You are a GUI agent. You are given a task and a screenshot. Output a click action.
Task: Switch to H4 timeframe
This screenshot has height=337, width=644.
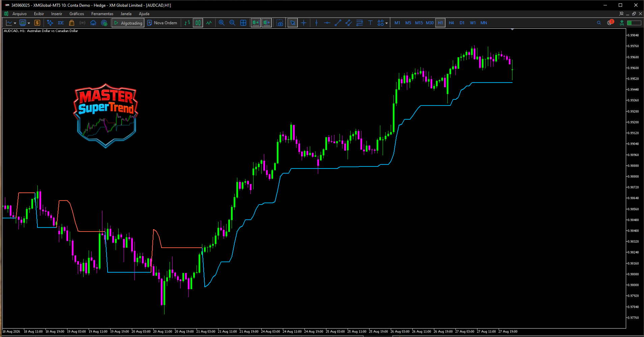tap(451, 23)
